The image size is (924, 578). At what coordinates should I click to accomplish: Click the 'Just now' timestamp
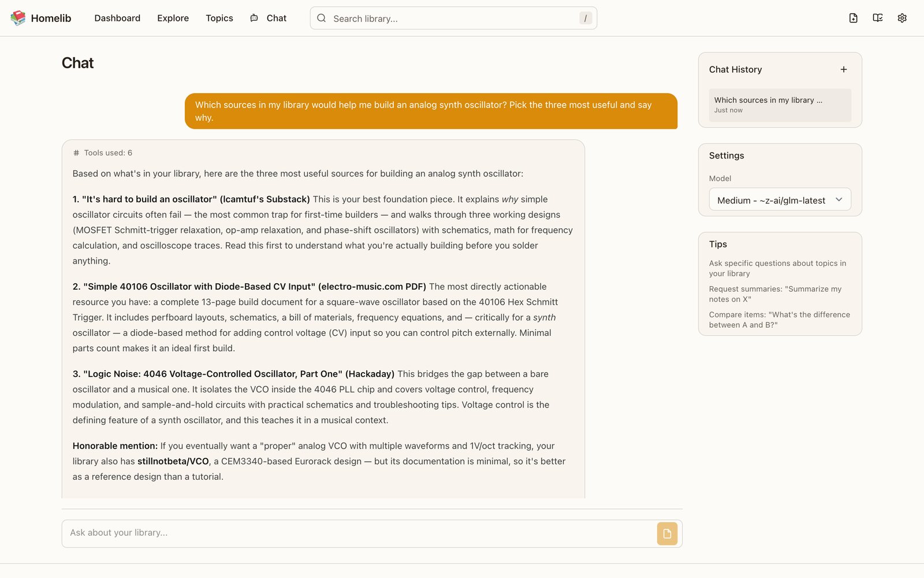728,110
